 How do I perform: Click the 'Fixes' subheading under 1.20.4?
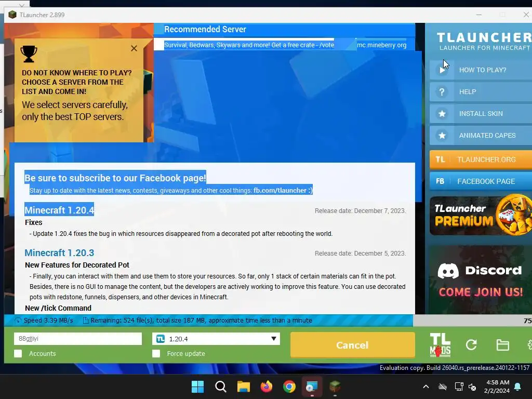[34, 222]
